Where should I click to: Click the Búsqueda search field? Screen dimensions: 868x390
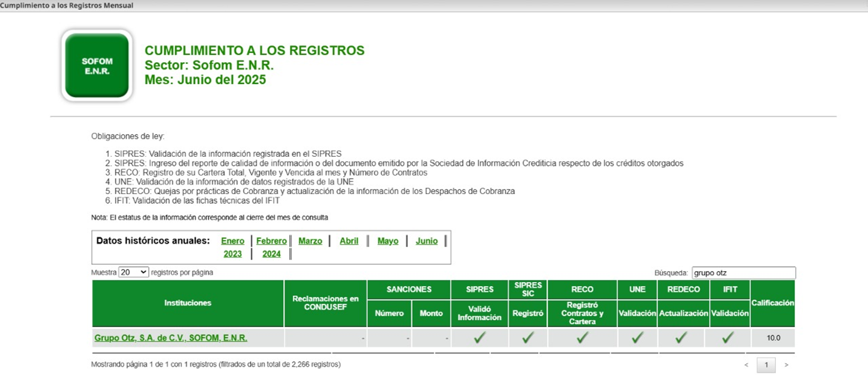[x=743, y=273]
